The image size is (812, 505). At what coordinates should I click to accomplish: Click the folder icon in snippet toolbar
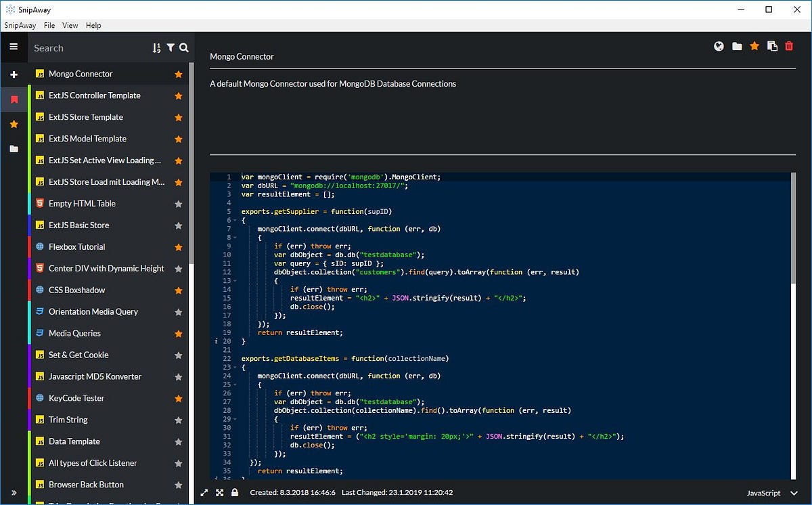[737, 46]
